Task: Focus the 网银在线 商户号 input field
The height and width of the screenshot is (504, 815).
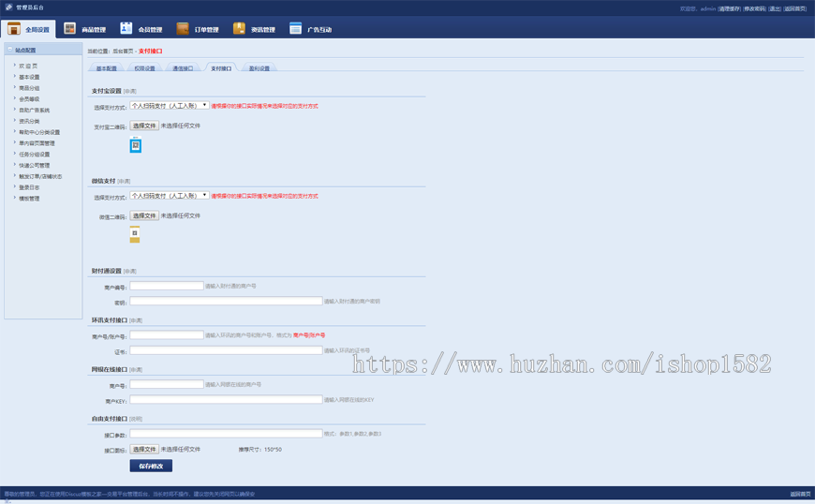Action: tap(167, 384)
